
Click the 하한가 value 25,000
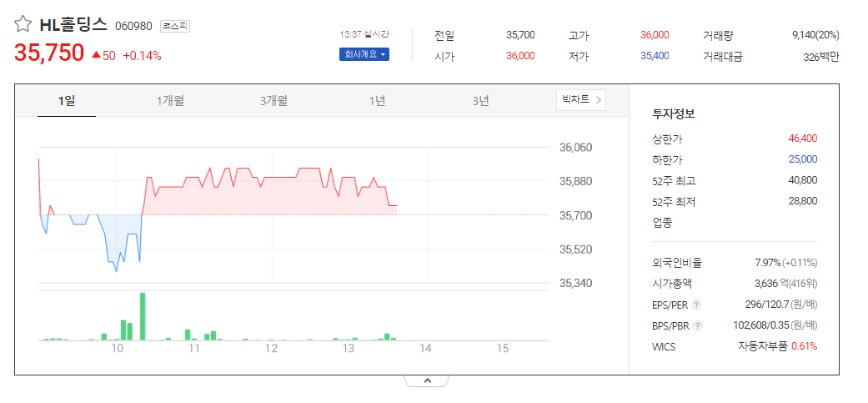pos(803,159)
